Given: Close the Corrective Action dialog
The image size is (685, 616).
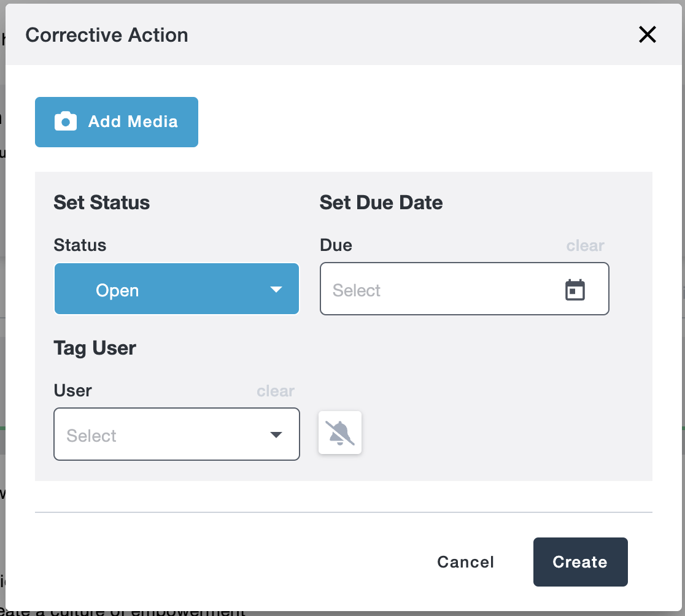Looking at the screenshot, I should point(648,35).
